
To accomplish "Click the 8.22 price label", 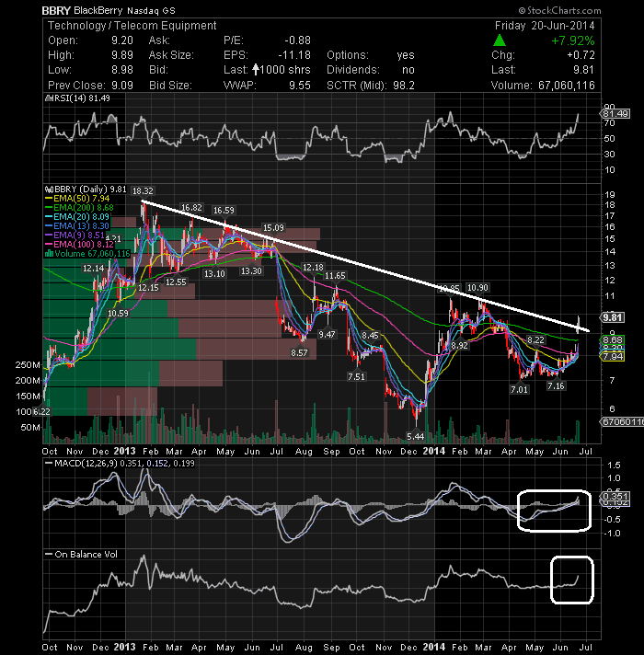I will [x=535, y=340].
